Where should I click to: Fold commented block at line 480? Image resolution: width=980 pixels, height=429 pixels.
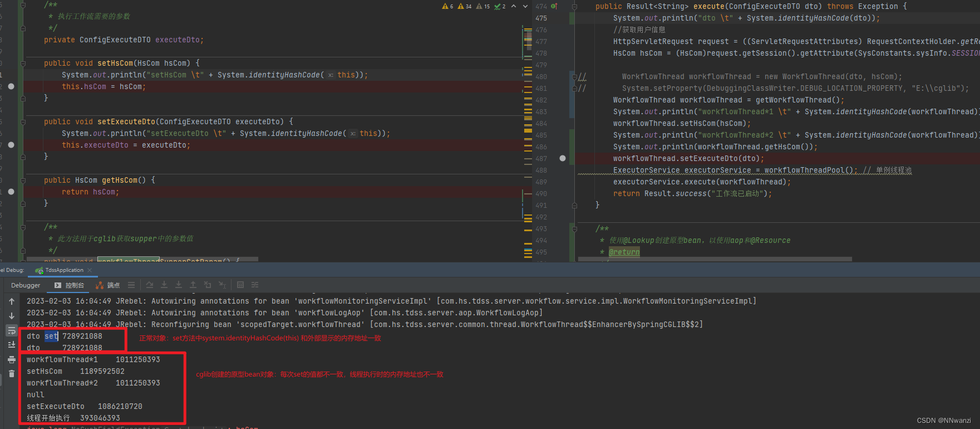tap(574, 76)
